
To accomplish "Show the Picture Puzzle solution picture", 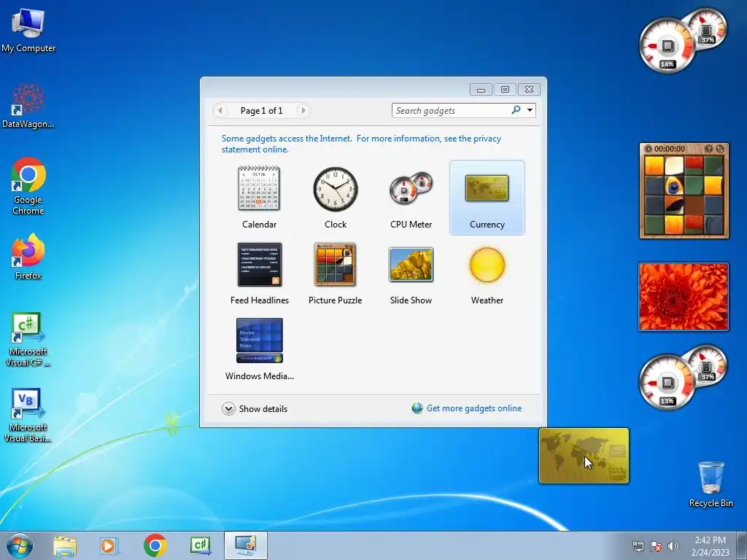I will [709, 149].
